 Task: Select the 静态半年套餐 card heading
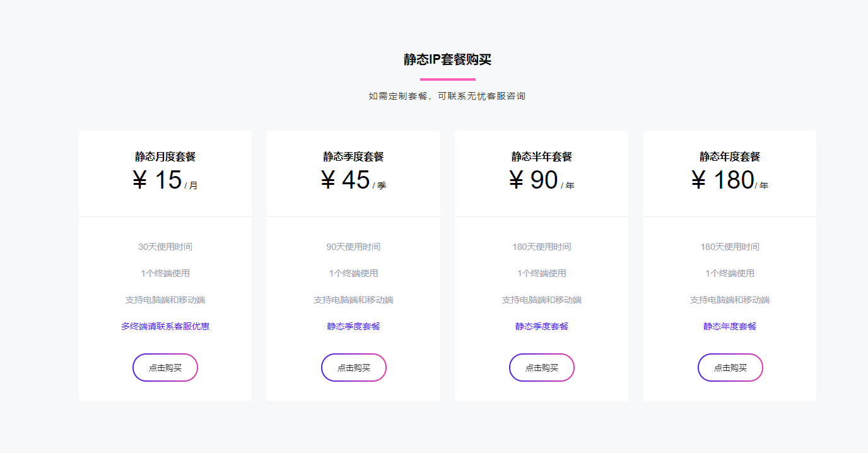[542, 156]
